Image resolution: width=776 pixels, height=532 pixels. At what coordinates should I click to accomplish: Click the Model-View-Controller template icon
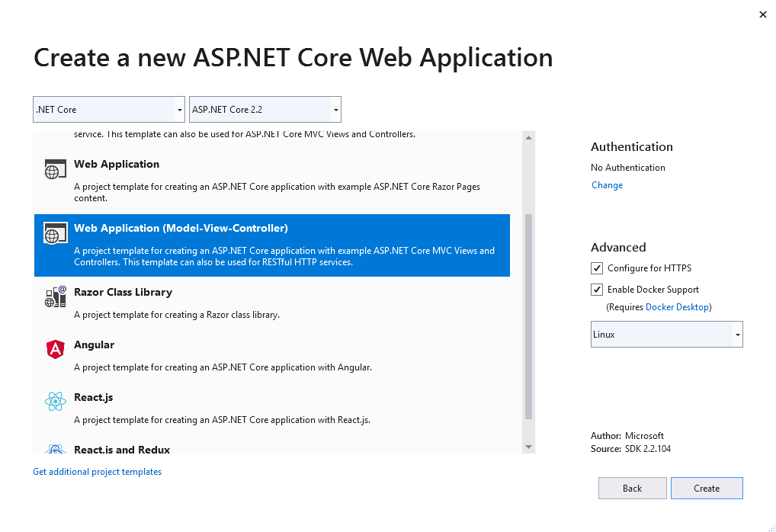pyautogui.click(x=56, y=233)
